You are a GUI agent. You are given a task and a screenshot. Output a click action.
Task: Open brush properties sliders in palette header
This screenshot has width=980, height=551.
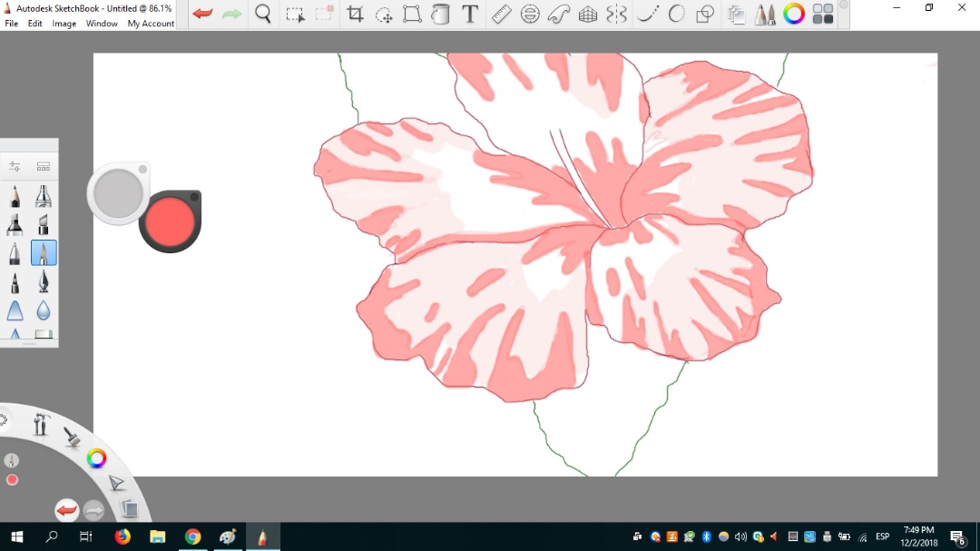tap(15, 166)
